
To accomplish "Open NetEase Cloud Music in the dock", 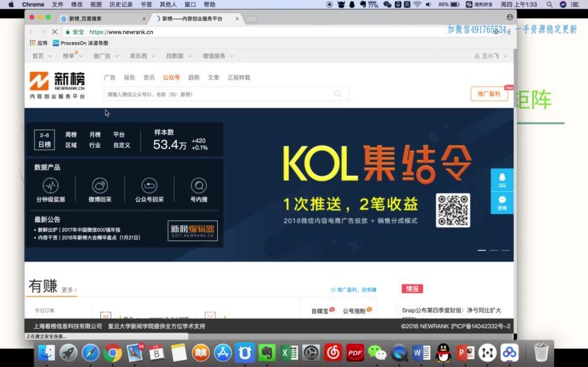I will [x=333, y=353].
